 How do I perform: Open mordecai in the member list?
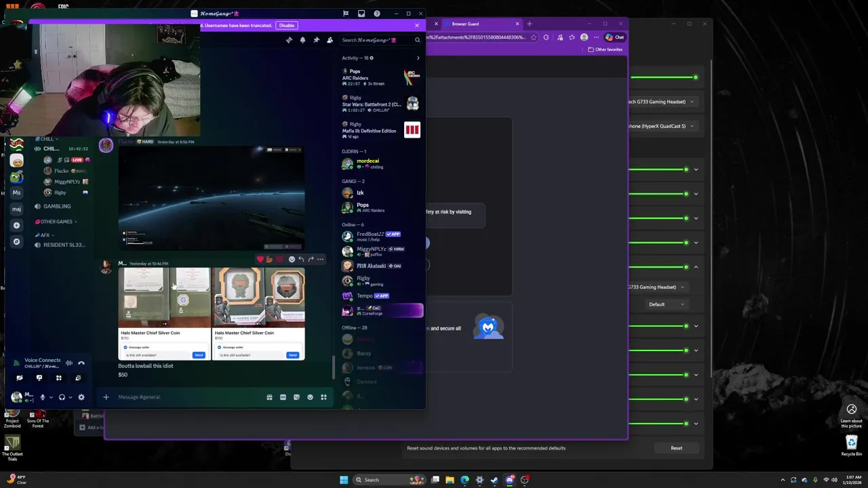coord(380,163)
